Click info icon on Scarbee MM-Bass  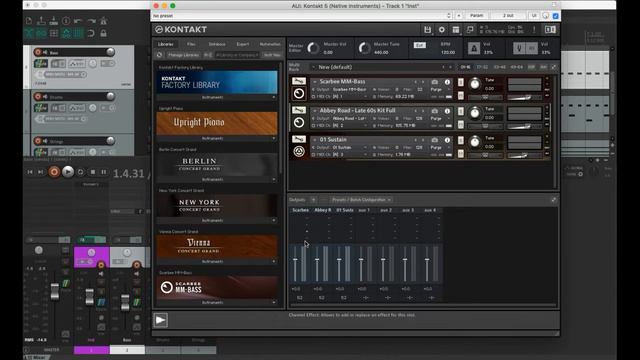click(447, 82)
